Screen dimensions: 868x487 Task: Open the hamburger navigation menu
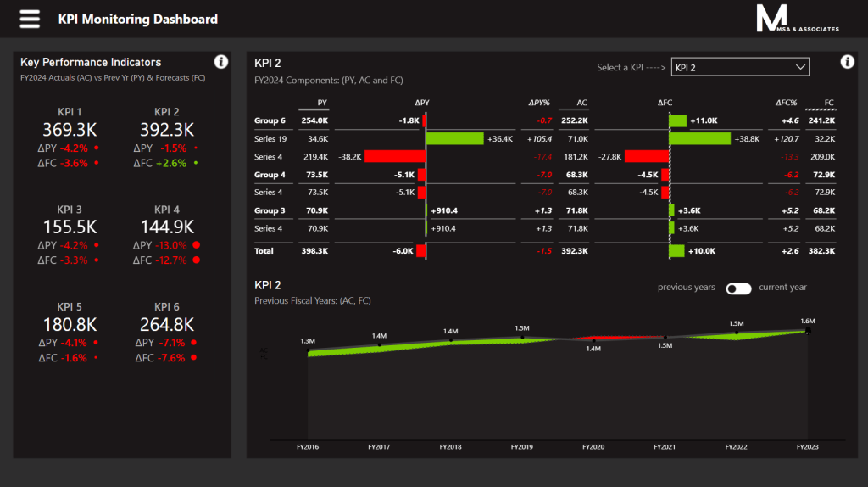(30, 19)
